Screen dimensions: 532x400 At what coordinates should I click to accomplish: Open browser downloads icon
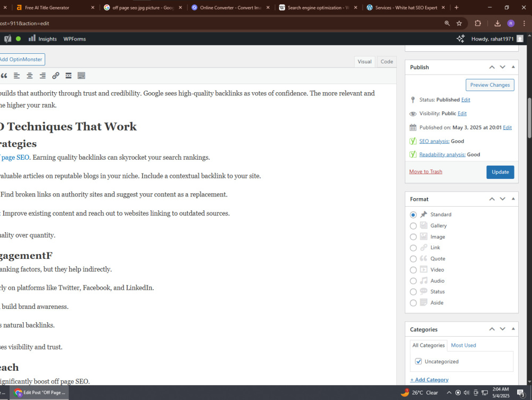coord(497,23)
